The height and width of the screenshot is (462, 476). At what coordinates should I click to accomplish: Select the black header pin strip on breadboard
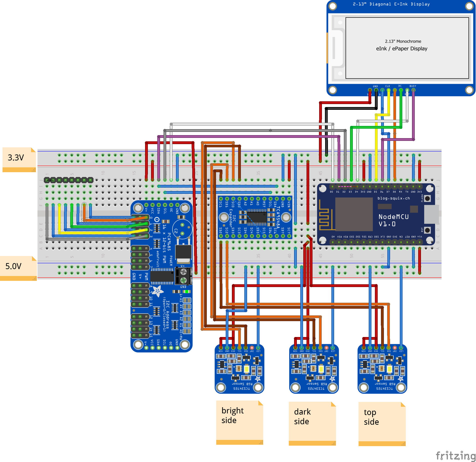tap(69, 180)
